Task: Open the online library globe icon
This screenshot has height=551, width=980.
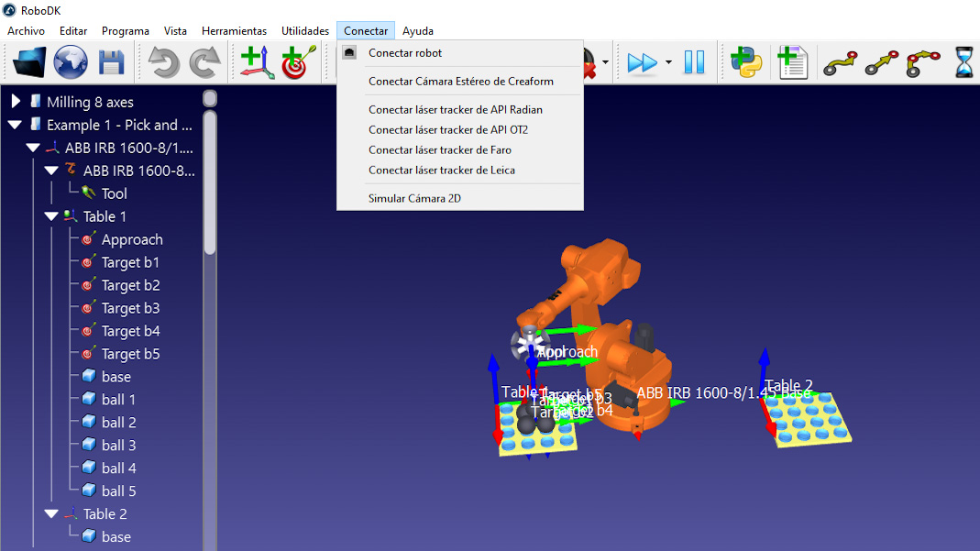Action: [71, 62]
